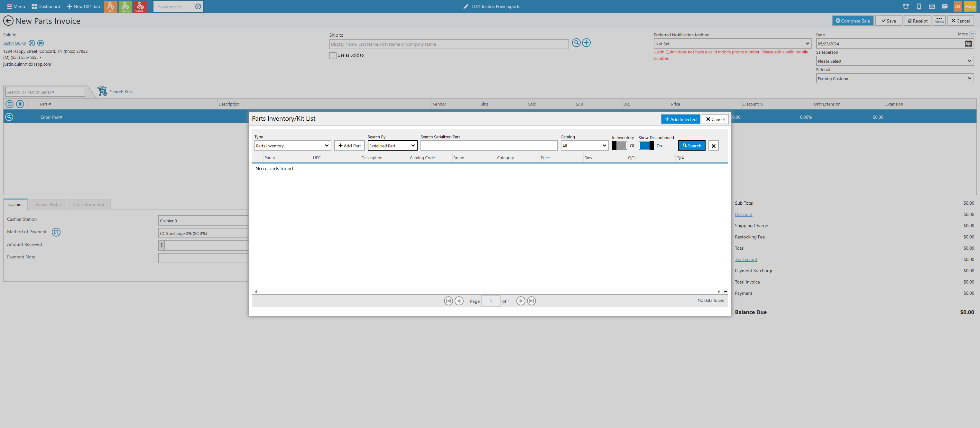Toggle the In Inventory switch
Image resolution: width=980 pixels, height=428 pixels.
point(619,146)
